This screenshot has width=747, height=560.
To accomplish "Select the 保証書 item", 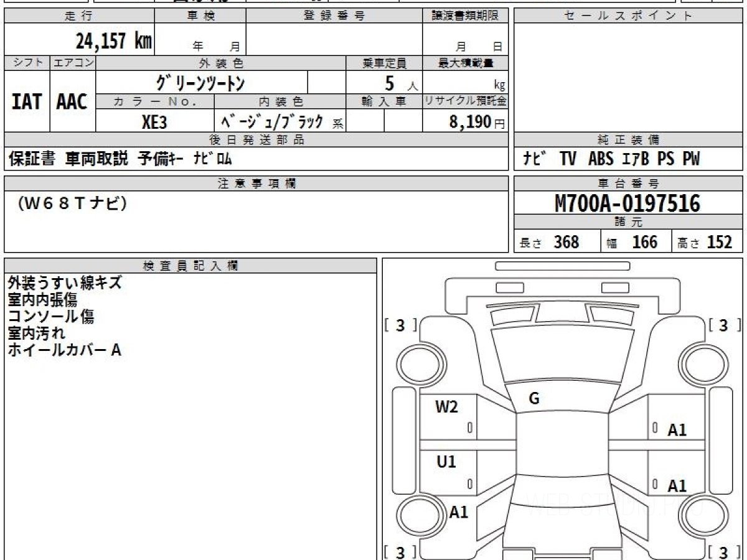I will (32, 159).
